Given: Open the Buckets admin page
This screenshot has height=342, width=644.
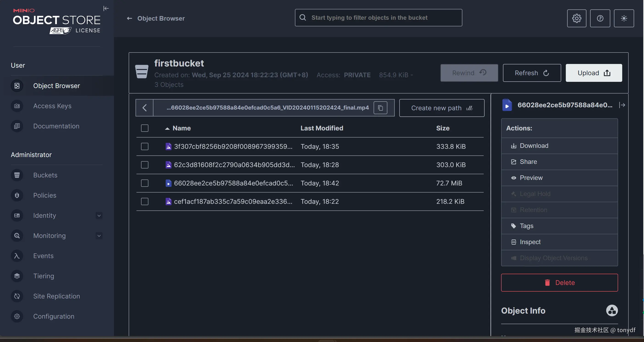Looking at the screenshot, I should click(x=45, y=175).
